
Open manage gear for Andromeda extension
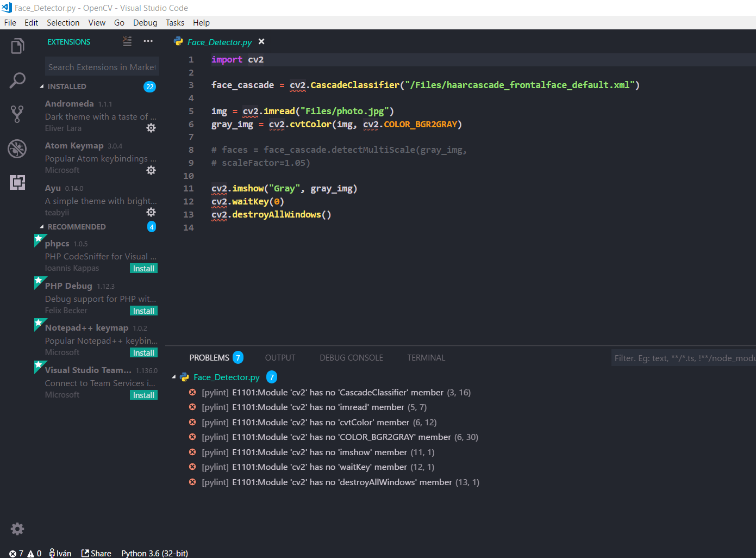(151, 128)
